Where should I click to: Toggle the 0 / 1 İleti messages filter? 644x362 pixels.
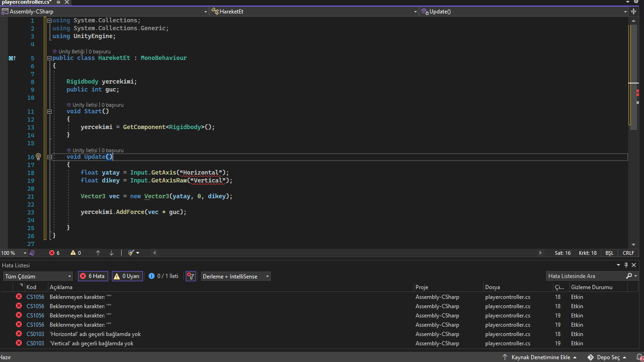pos(163,276)
